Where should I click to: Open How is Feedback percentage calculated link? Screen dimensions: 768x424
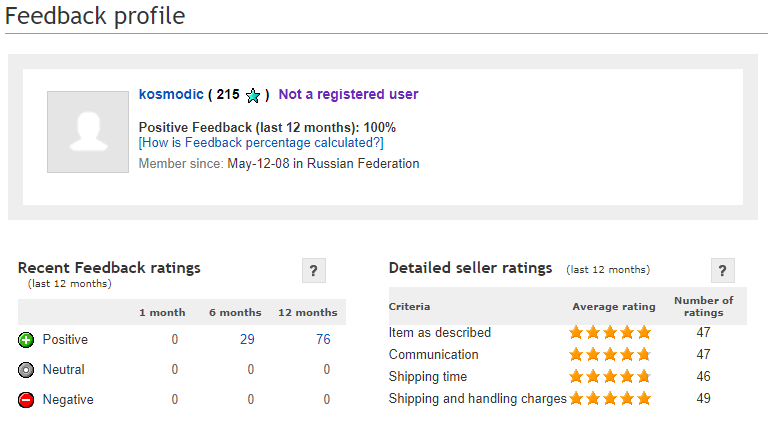[x=261, y=142]
